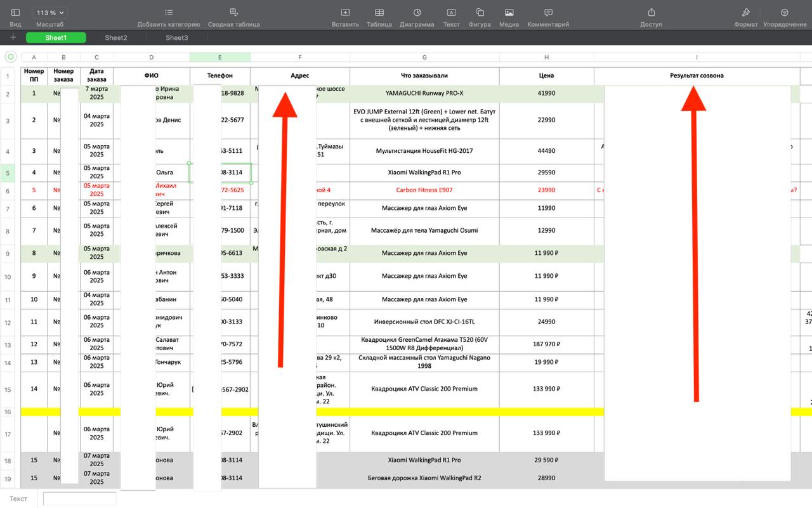The image size is (812, 508).
Task: Add a table with Таблица tool
Action: pyautogui.click(x=379, y=13)
